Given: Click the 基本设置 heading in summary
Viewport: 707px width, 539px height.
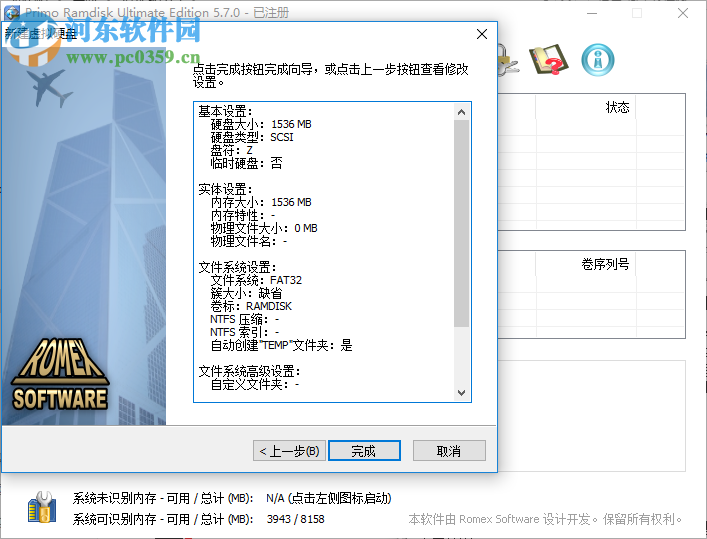Looking at the screenshot, I should point(225,111).
